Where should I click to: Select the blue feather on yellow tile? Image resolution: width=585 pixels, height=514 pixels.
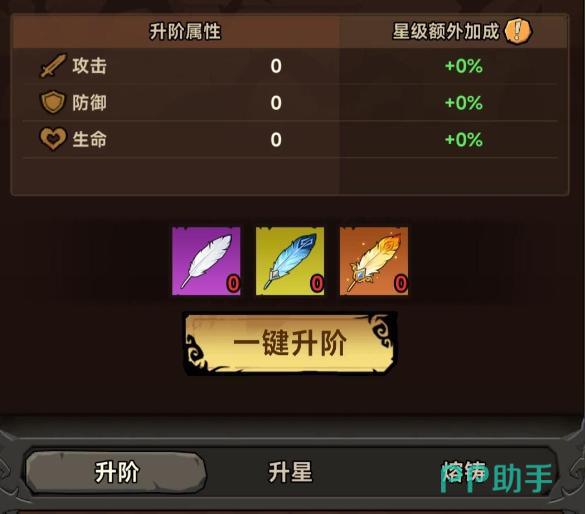pos(290,261)
